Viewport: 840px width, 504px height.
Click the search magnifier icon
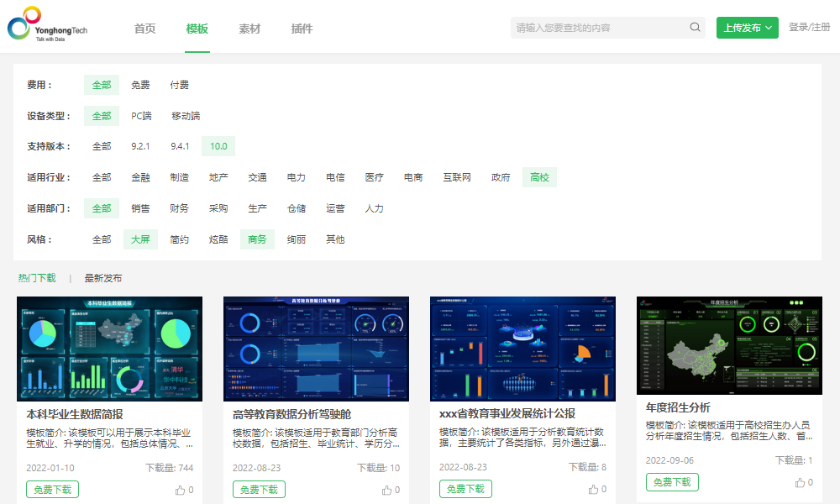pos(695,27)
